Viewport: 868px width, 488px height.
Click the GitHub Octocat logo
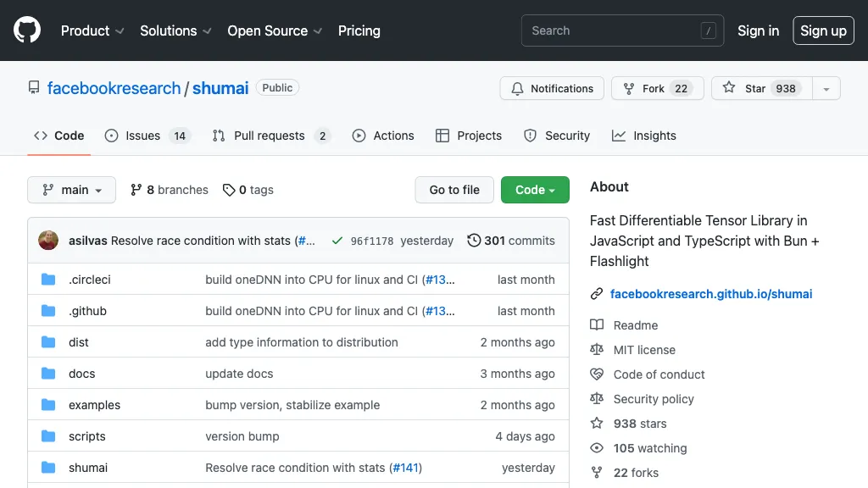(x=27, y=30)
